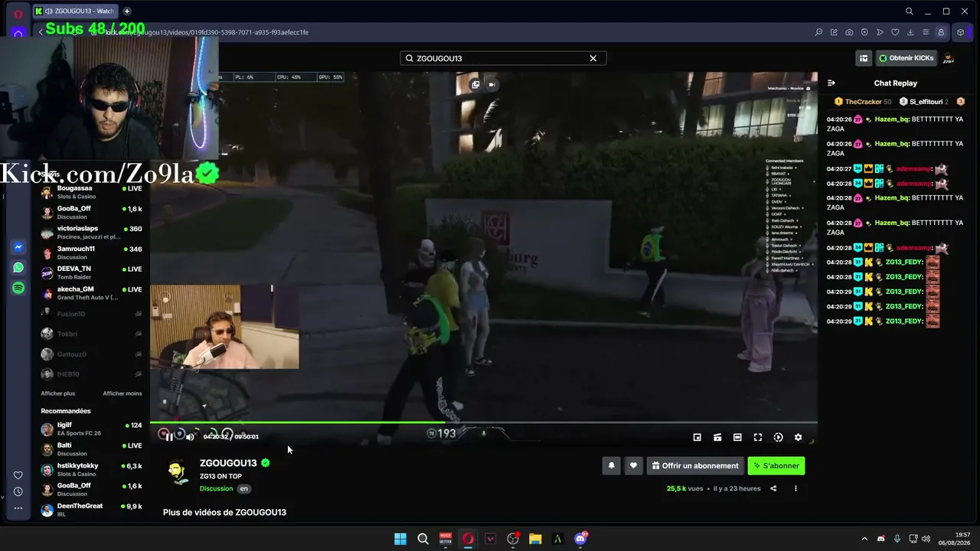This screenshot has width=980, height=551.
Task: Open the playback speed control
Action: (x=778, y=437)
